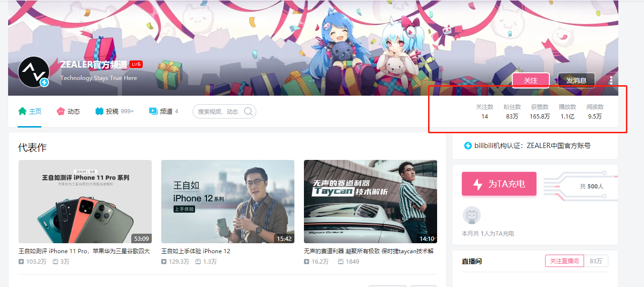Click the charging user avatar icon
This screenshot has width=644, height=287.
[x=471, y=216]
